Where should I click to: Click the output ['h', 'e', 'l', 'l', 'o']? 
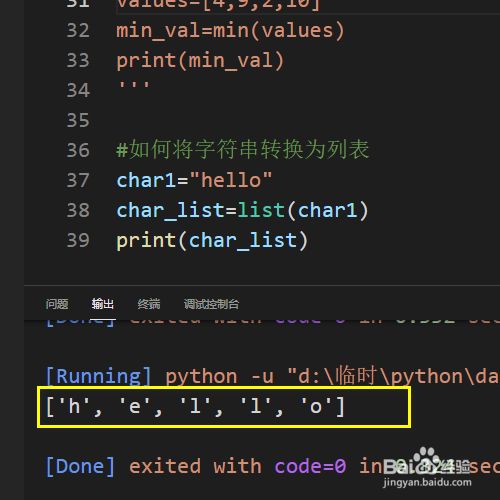195,407
